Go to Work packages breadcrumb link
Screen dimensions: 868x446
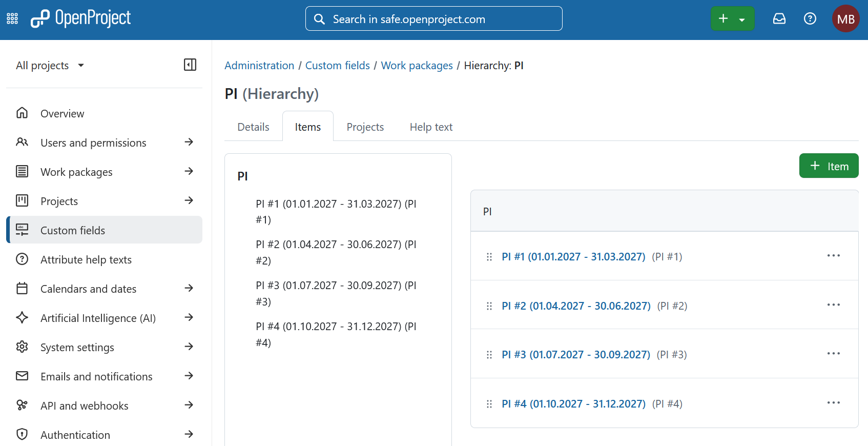click(417, 66)
